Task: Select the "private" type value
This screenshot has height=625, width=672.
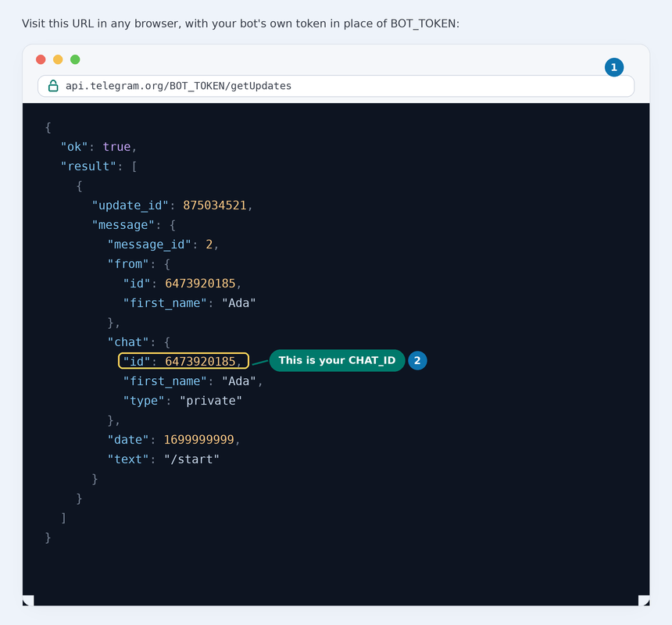Action: click(210, 401)
